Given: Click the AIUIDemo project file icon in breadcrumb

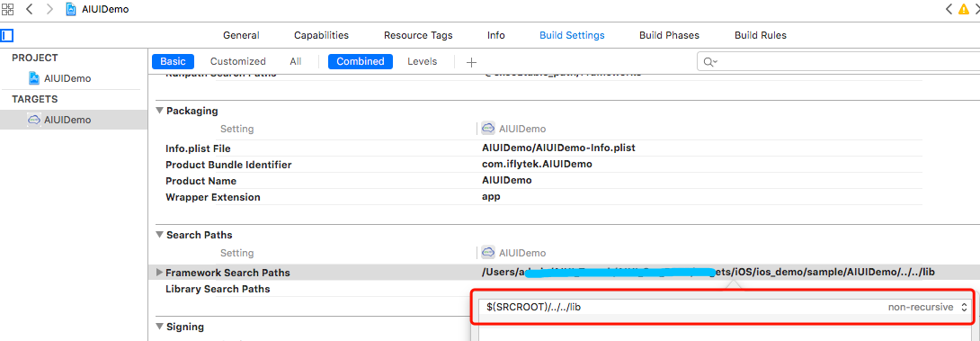Looking at the screenshot, I should 71,9.
